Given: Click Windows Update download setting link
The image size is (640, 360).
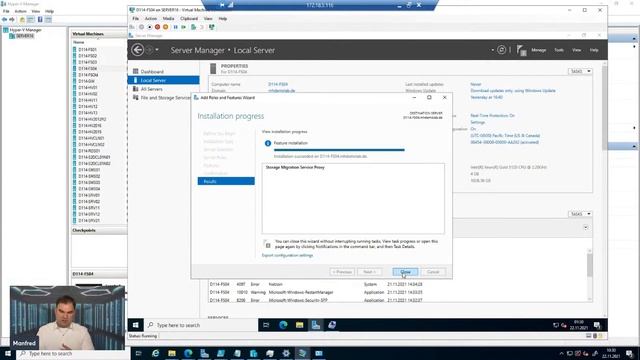Looking at the screenshot, I should click(x=513, y=91).
